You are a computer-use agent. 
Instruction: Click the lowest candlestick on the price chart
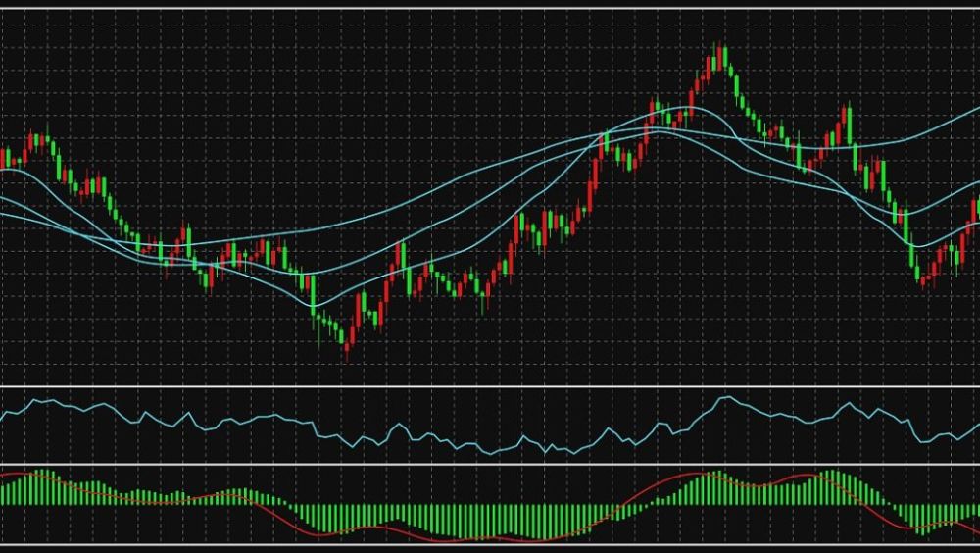click(x=347, y=341)
